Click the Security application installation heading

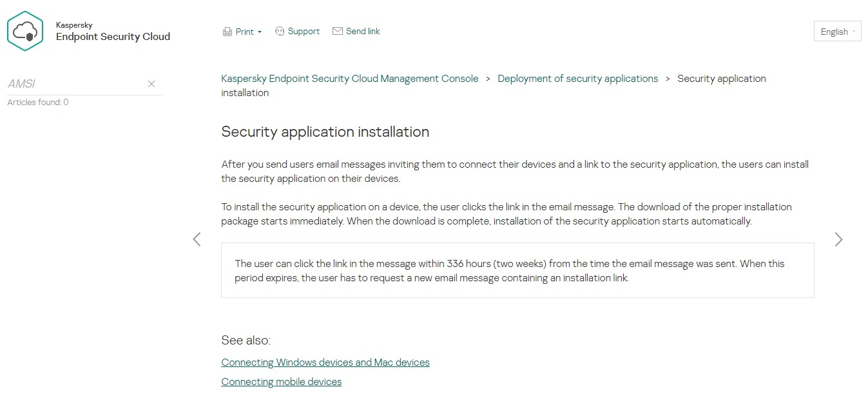click(325, 132)
